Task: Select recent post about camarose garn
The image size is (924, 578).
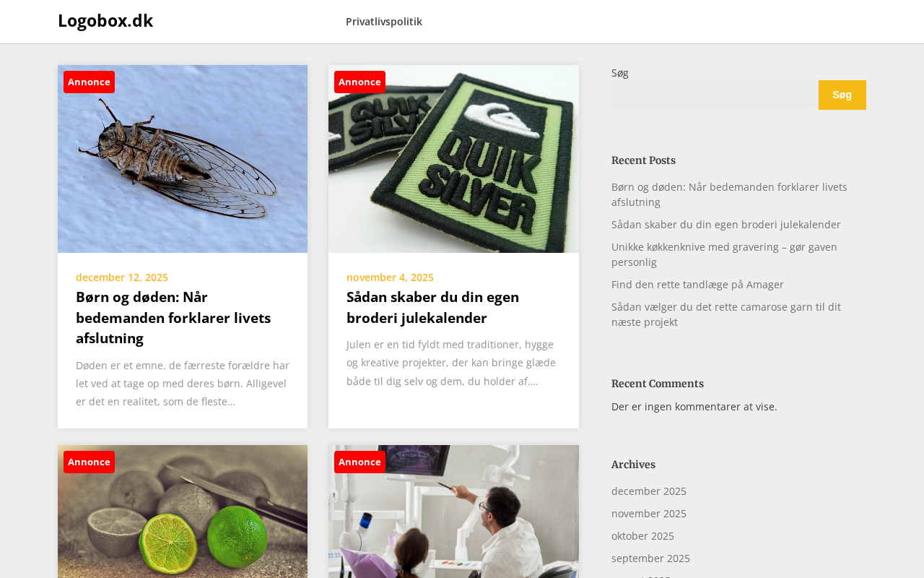Action: tap(726, 314)
